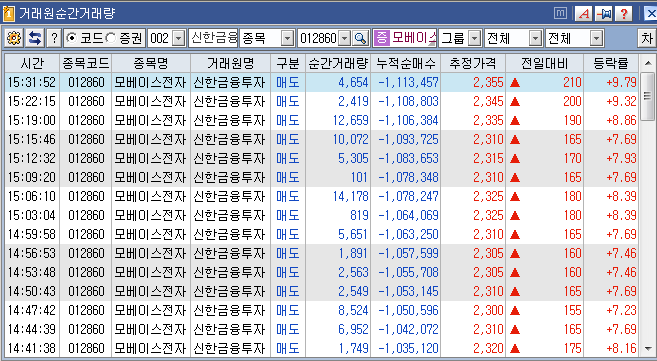Click the blue swap arrows icon

[x=35, y=39]
